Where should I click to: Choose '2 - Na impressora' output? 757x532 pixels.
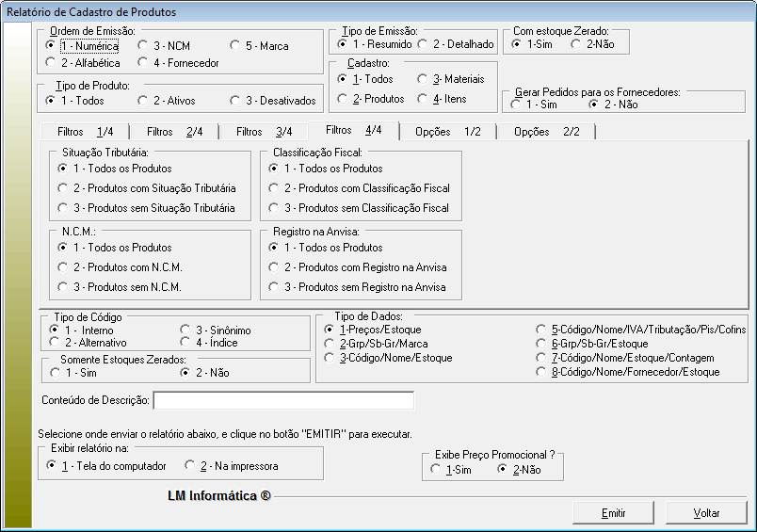tap(191, 466)
